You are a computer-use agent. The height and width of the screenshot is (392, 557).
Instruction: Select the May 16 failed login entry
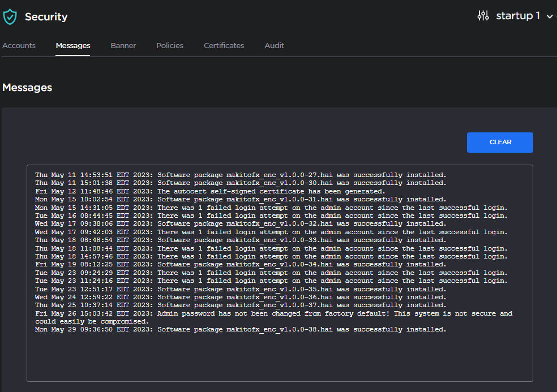click(271, 216)
